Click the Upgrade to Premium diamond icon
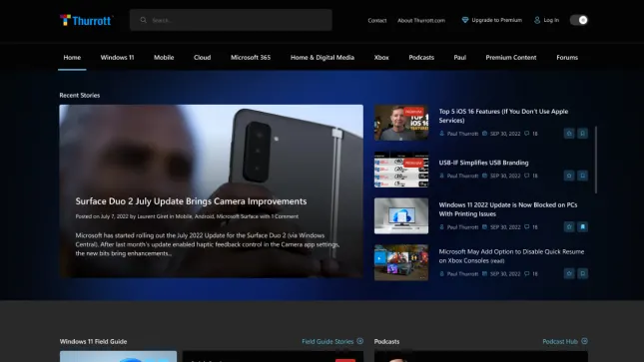644x362 pixels. pos(465,20)
